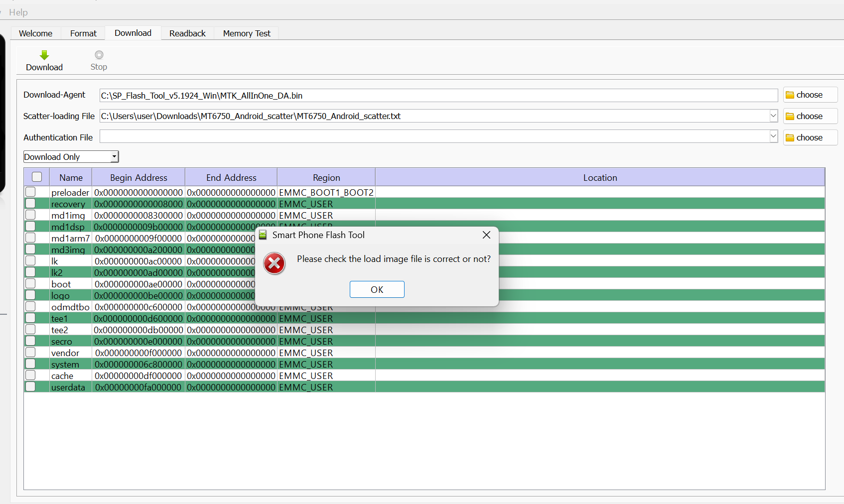Click the Smart Phone Flash Tool title icon
Viewport: 844px width, 504px height.
click(263, 235)
